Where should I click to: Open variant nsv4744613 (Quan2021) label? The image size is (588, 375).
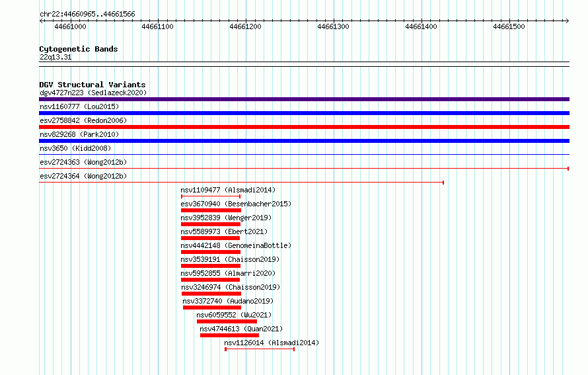point(241,329)
